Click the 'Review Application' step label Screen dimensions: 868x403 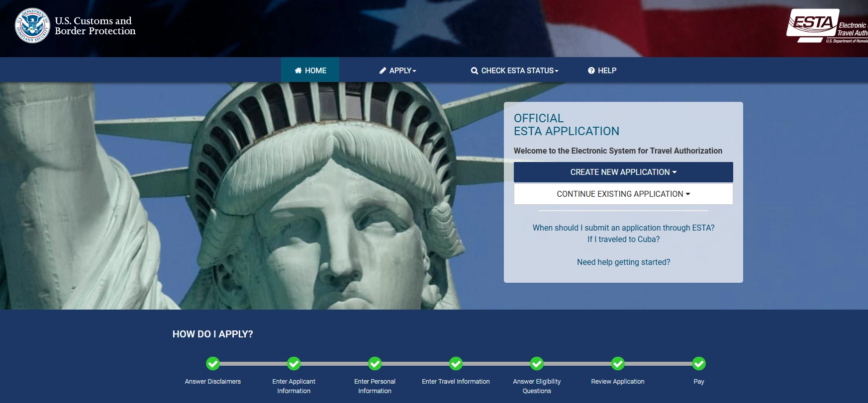click(x=618, y=381)
